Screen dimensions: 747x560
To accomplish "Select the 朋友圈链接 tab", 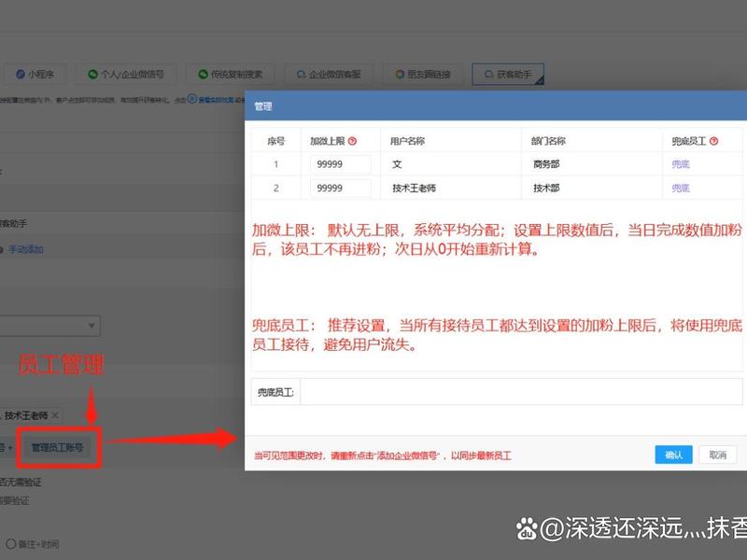I will 423,75.
